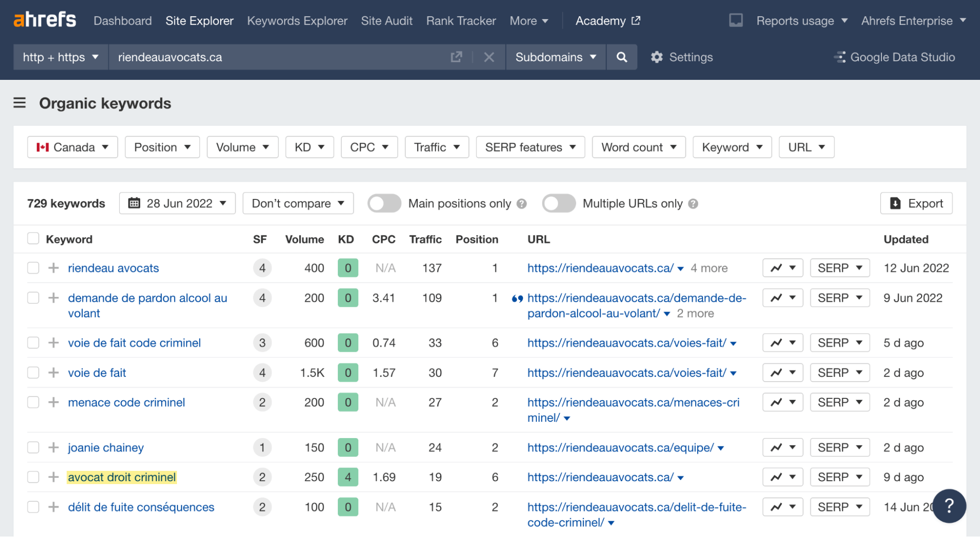Open the date picker showing 28 Jun 2022
The height and width of the screenshot is (537, 980).
tap(177, 203)
